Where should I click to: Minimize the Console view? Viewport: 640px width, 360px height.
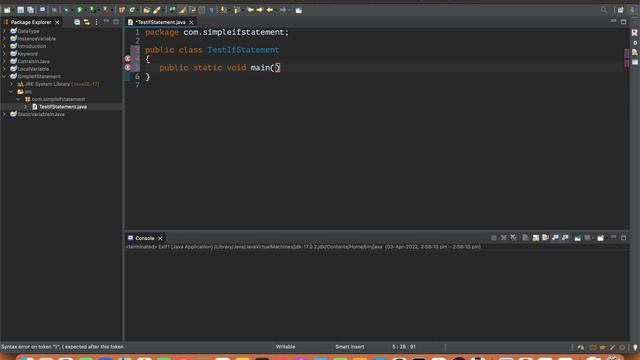tap(613, 237)
